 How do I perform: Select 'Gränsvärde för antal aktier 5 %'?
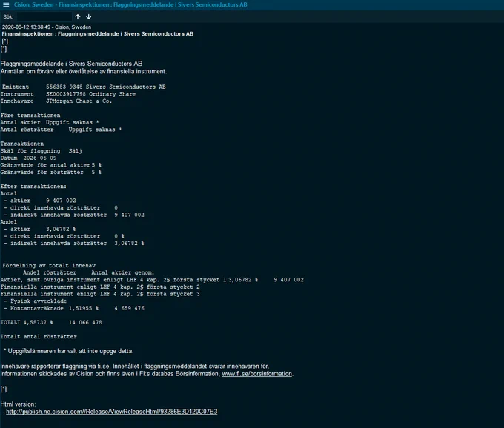click(51, 165)
